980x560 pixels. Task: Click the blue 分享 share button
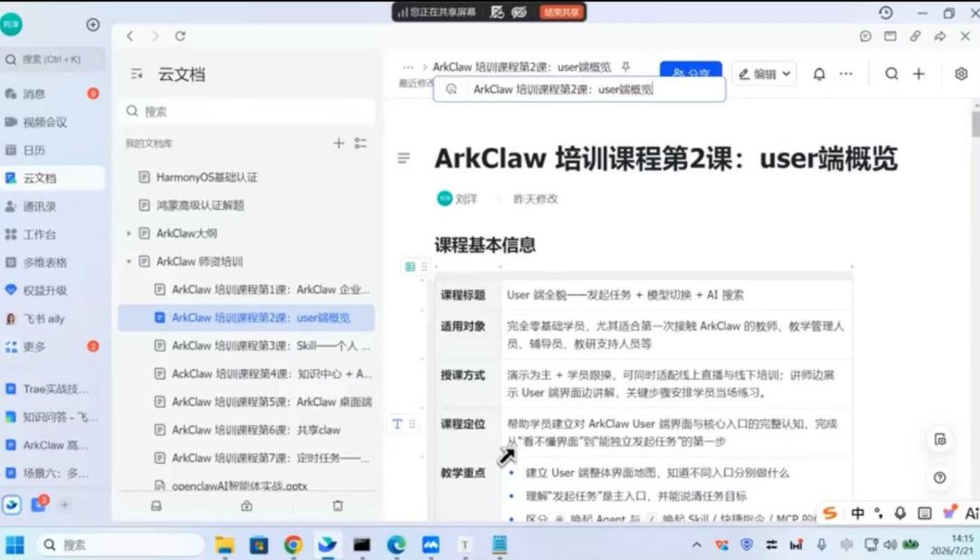click(x=691, y=70)
